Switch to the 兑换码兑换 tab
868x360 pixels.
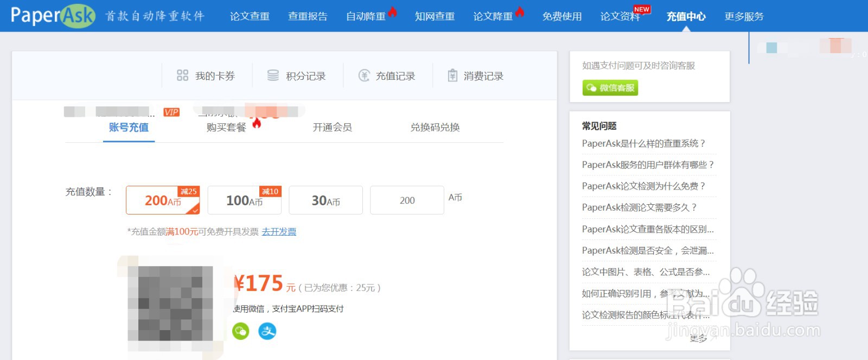tap(435, 127)
